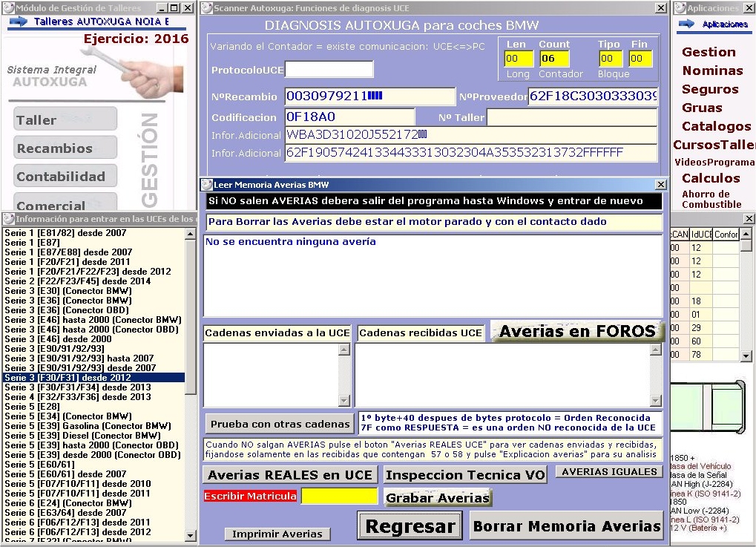756x547 pixels.
Task: Open Inspeccion Tecnica VO
Action: 465,475
